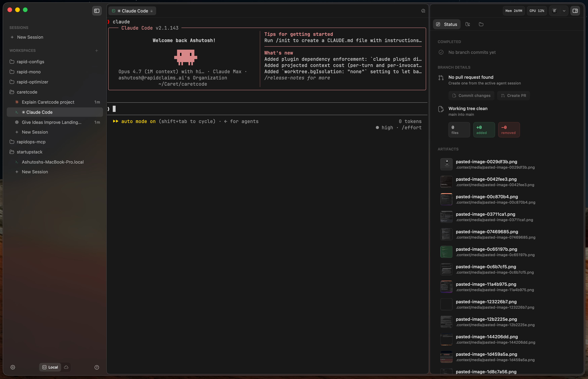The image size is (588, 379).
Task: Click the red -0 removed chip
Action: 509,130
